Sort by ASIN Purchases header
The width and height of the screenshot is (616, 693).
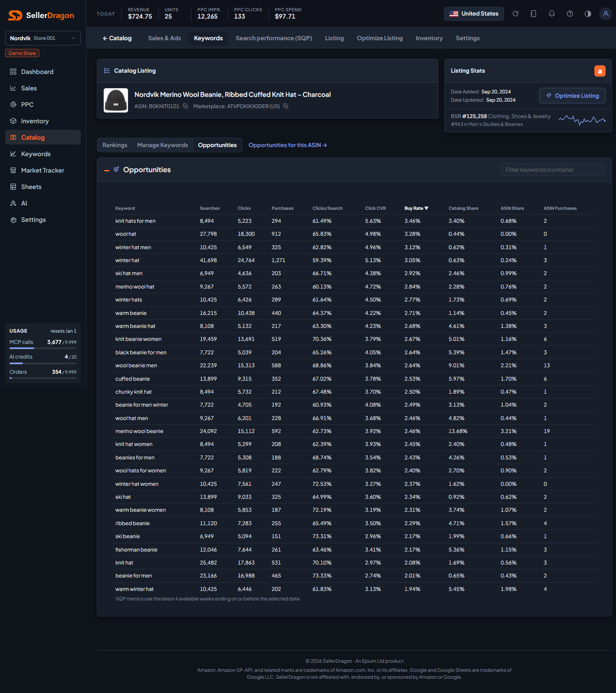[560, 209]
